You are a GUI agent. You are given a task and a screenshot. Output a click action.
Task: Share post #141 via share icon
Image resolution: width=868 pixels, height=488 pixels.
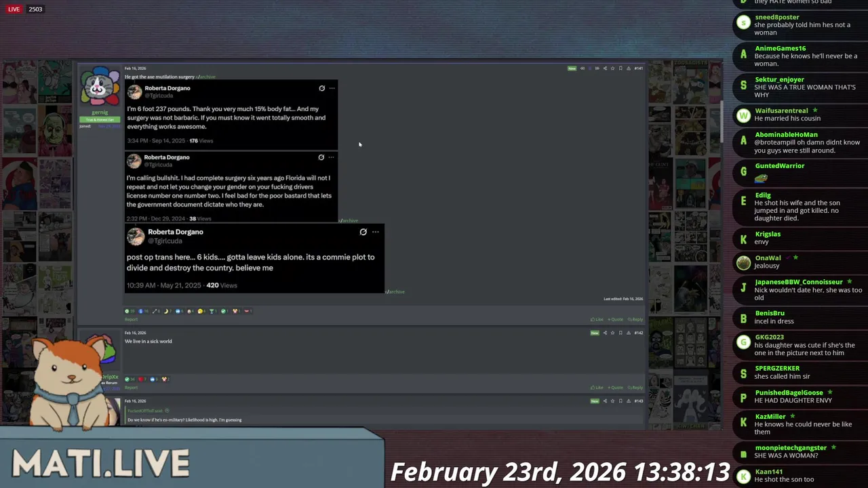pyautogui.click(x=605, y=68)
